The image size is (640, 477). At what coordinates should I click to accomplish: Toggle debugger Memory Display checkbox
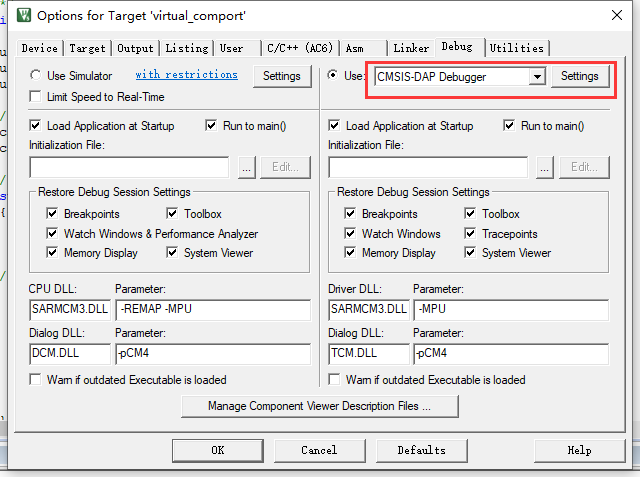(x=350, y=253)
